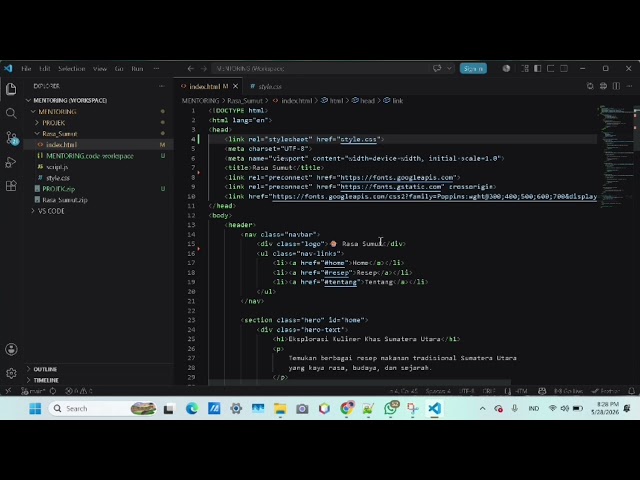Open the editor More Actions ellipsis
The height and width of the screenshot is (480, 640).
pos(629,86)
